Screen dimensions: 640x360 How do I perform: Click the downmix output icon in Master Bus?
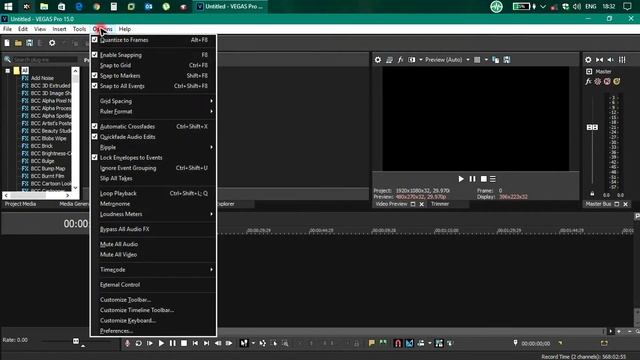(x=599, y=60)
